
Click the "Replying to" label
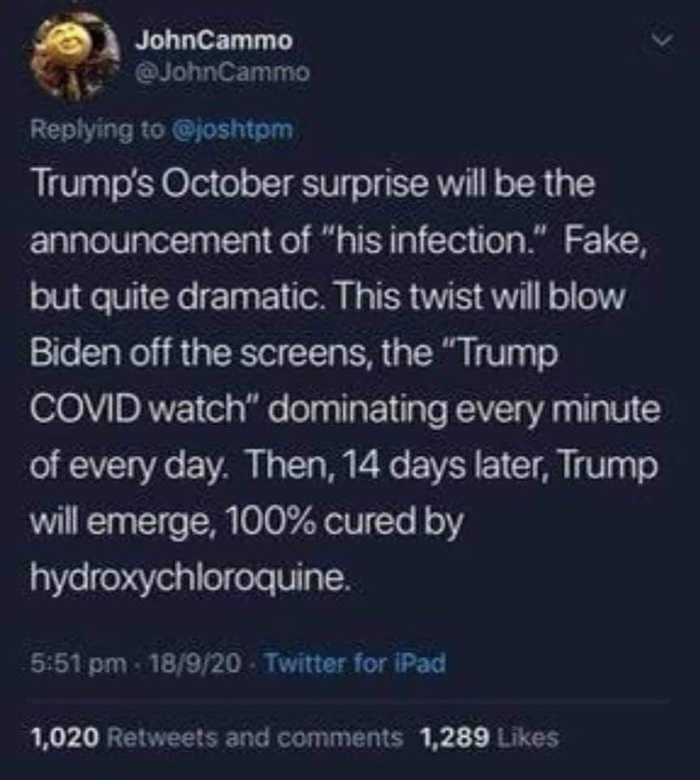(x=98, y=130)
